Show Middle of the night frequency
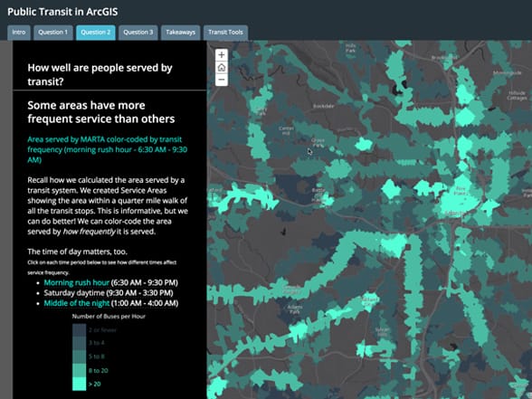The image size is (532, 399). click(77, 303)
